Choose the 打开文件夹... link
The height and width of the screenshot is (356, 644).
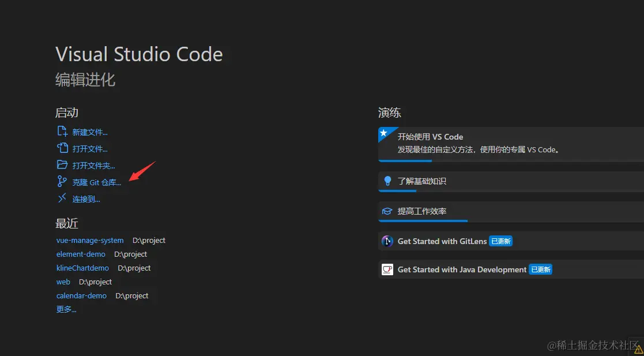[93, 166]
